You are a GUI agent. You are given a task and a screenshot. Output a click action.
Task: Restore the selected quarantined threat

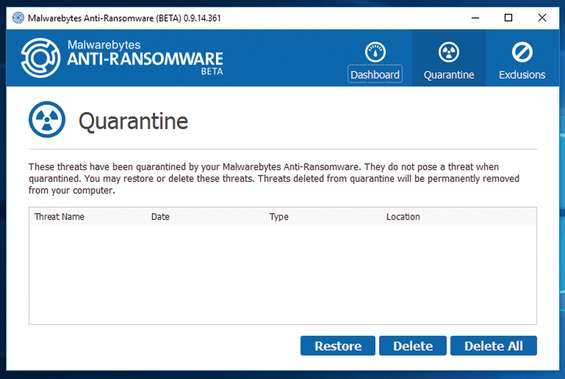[338, 346]
